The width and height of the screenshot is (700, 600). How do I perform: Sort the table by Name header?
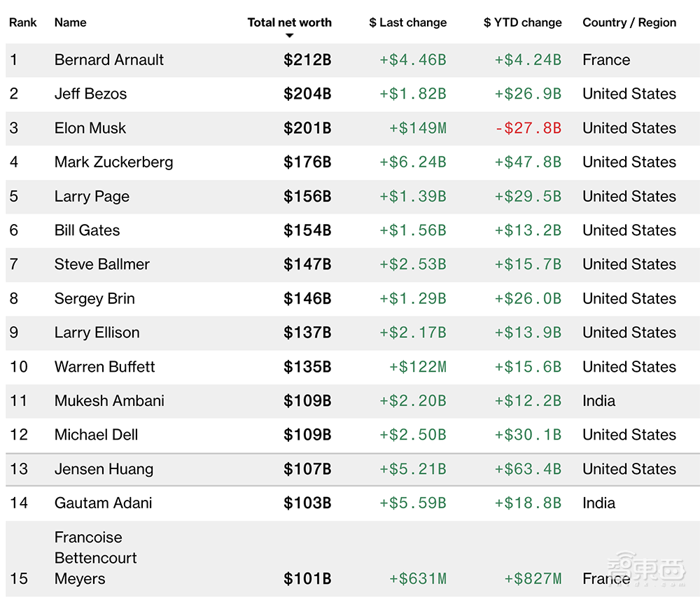click(x=71, y=22)
